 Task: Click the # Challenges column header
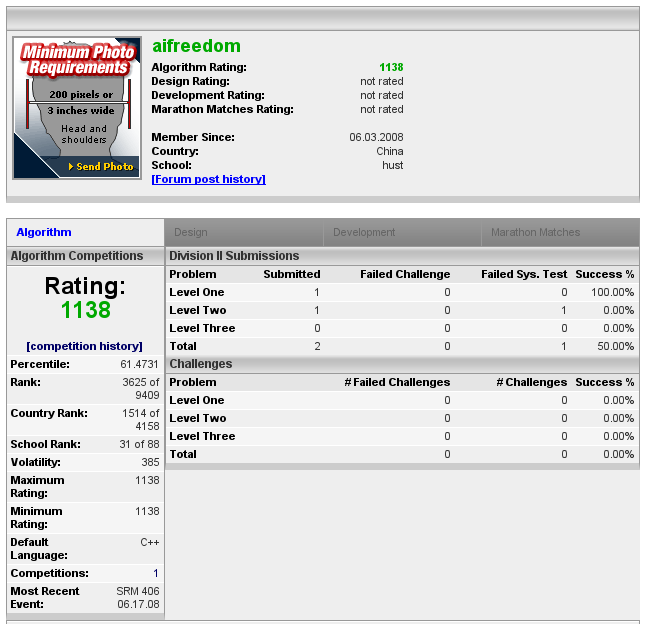click(531, 382)
